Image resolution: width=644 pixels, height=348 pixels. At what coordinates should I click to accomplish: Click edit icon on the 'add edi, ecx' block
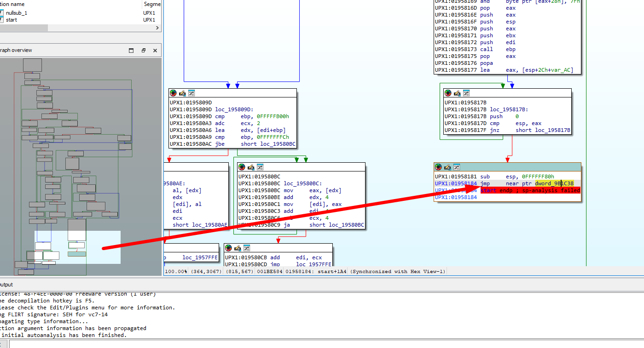[238, 248]
